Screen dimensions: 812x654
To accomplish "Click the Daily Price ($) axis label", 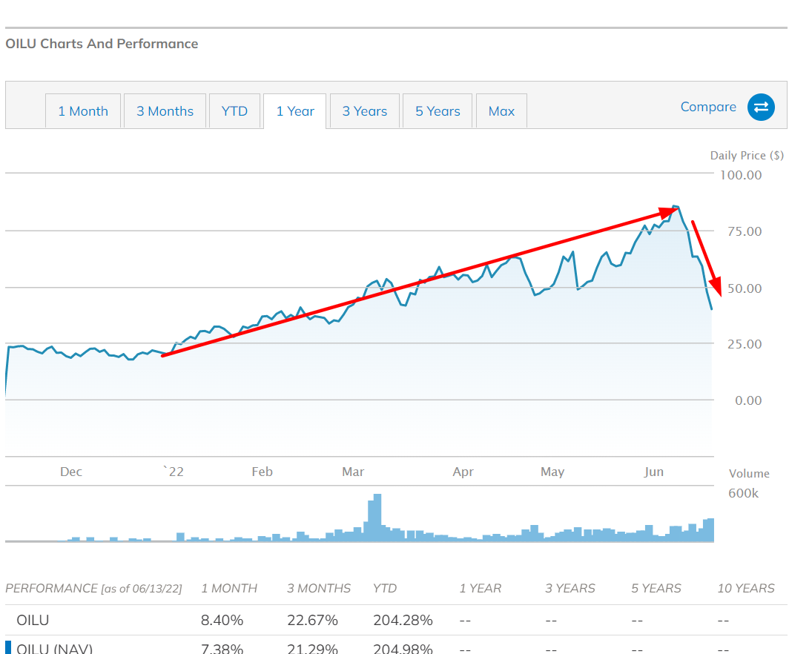I will point(747,156).
